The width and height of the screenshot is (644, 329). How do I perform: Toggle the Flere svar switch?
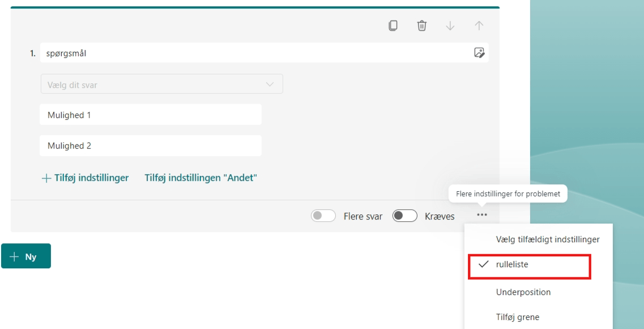click(323, 216)
